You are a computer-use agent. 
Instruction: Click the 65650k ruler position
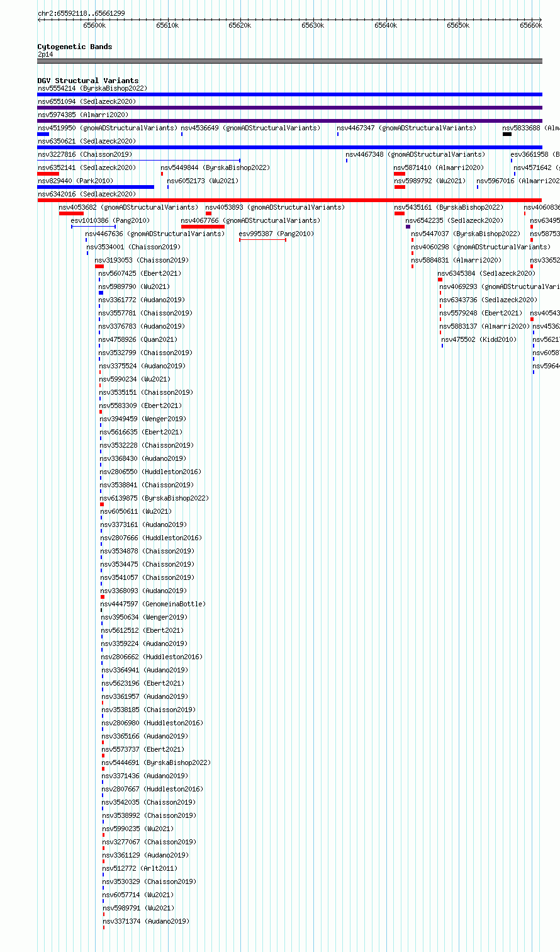coord(458,25)
